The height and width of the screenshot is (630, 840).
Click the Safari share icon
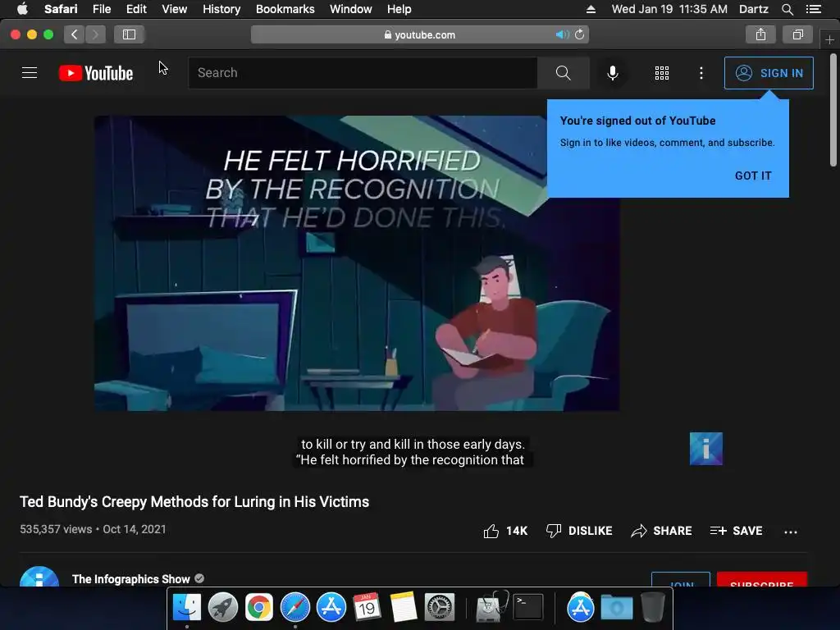[x=760, y=34]
